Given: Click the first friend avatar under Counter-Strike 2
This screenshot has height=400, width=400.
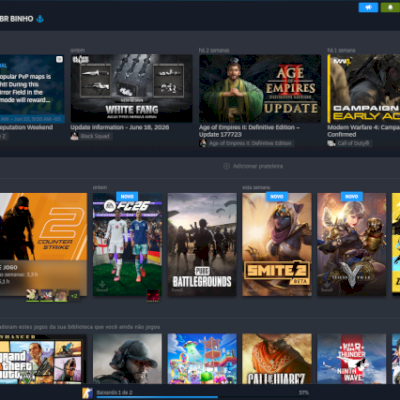Looking at the screenshot, I should (32, 296).
